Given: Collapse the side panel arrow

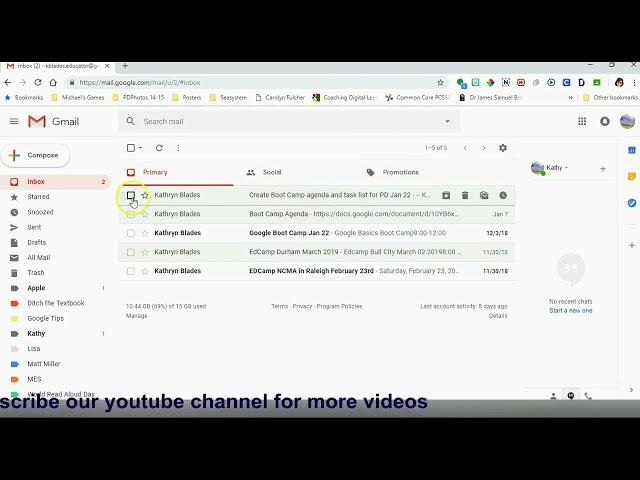Looking at the screenshot, I should click(631, 390).
